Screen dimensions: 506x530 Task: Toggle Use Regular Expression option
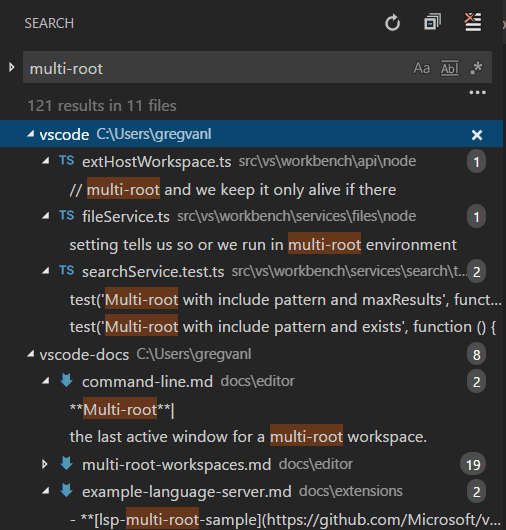point(477,68)
